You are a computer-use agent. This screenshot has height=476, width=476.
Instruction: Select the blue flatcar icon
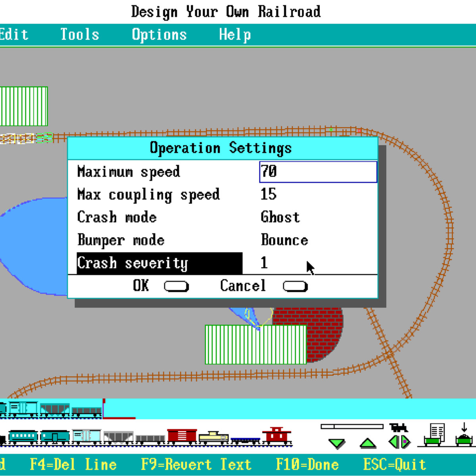tap(246, 440)
